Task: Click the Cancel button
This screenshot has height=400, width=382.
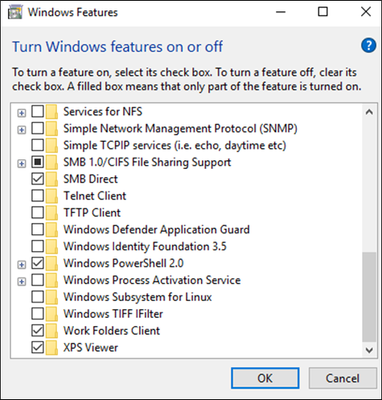Action: click(343, 378)
